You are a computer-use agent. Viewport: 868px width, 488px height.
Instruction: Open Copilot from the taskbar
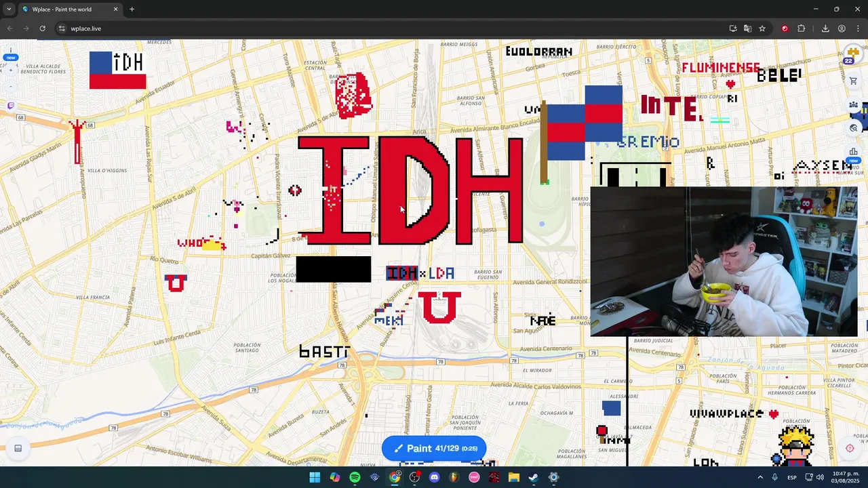click(334, 477)
